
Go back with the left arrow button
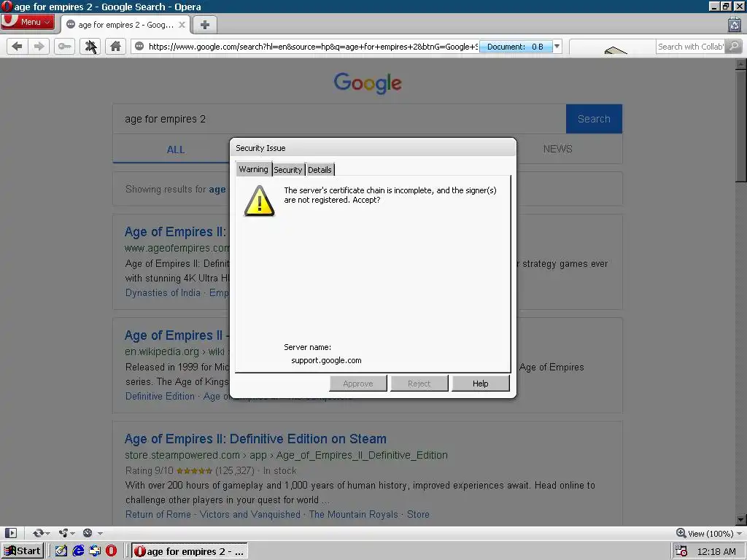[x=18, y=46]
